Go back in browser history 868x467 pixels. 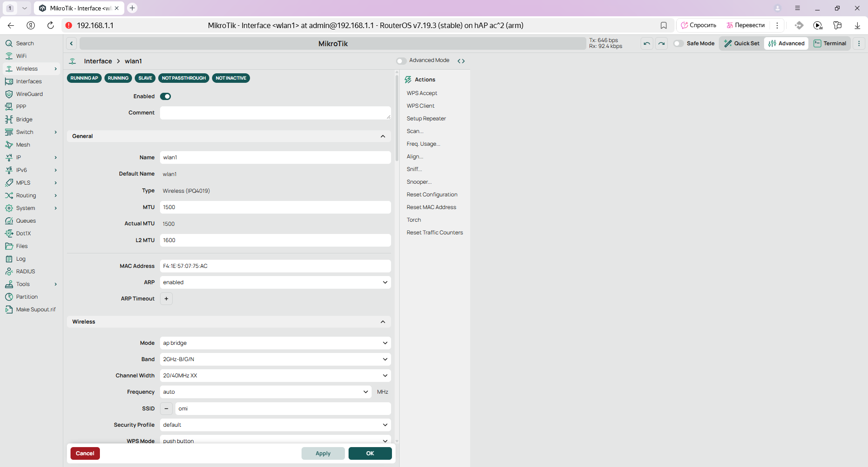[x=11, y=25]
